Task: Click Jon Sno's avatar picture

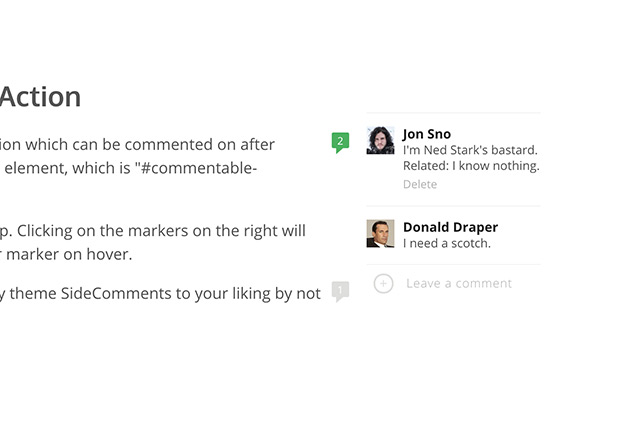Action: pos(380,140)
